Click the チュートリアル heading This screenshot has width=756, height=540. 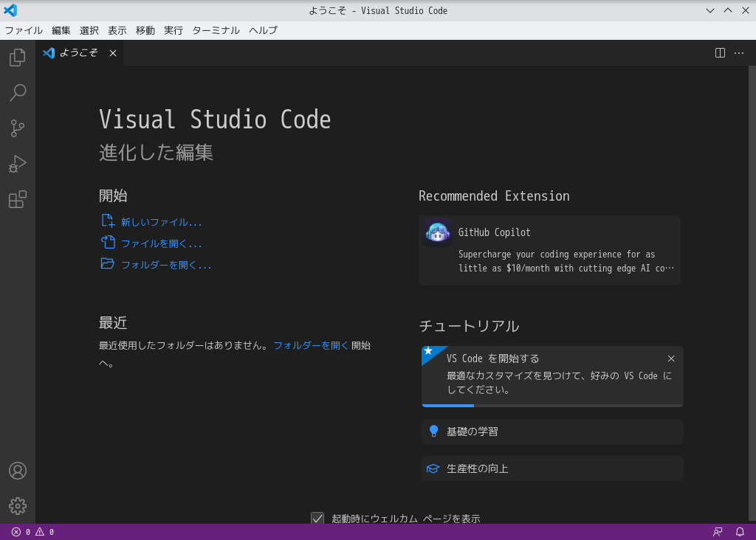(469, 326)
